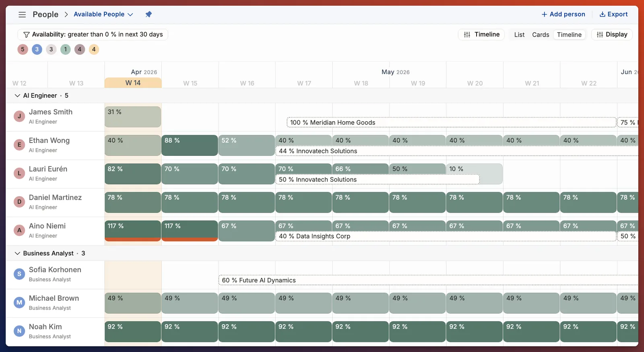Viewport: 644px width, 352px height.
Task: Click the People breadcrumb
Action: coord(45,14)
